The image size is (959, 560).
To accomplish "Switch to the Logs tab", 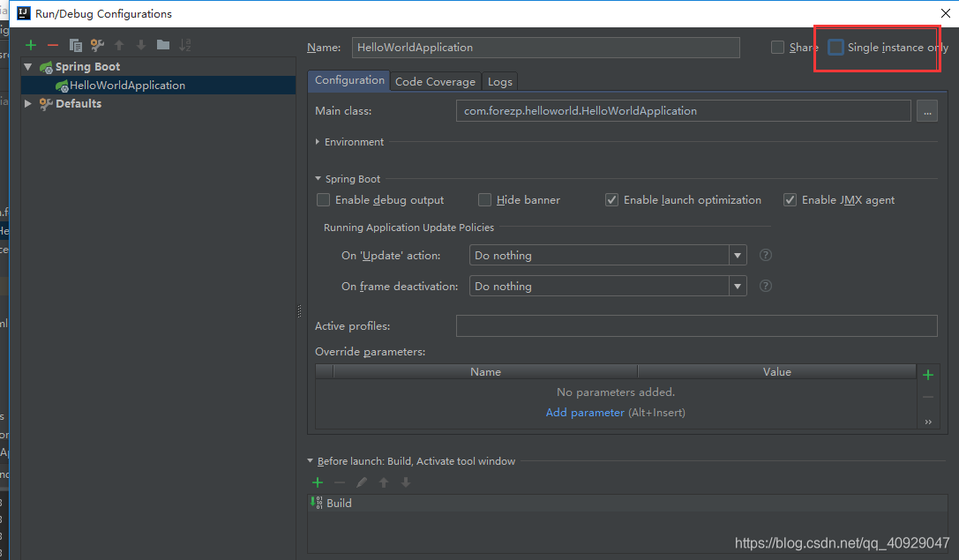I will [499, 81].
